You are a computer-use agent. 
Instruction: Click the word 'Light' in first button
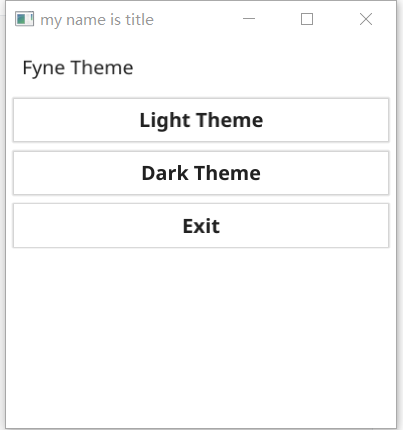click(x=165, y=121)
